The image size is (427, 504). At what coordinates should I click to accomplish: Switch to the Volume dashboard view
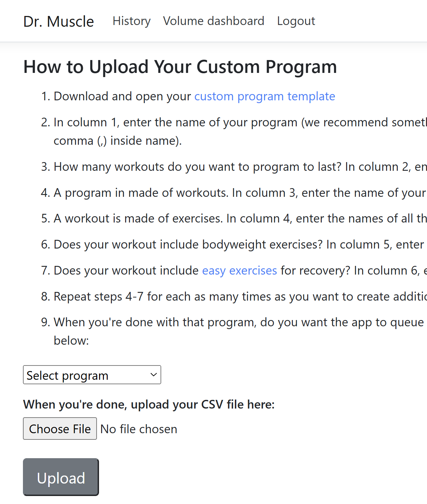click(x=213, y=21)
